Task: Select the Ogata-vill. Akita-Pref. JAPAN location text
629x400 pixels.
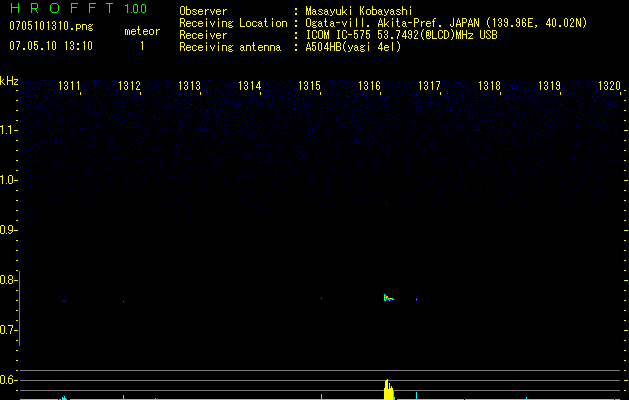Action: pyautogui.click(x=446, y=23)
